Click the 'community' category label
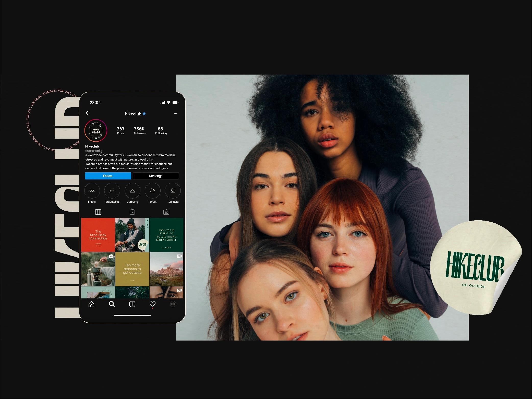This screenshot has width=532, height=399. 94,151
